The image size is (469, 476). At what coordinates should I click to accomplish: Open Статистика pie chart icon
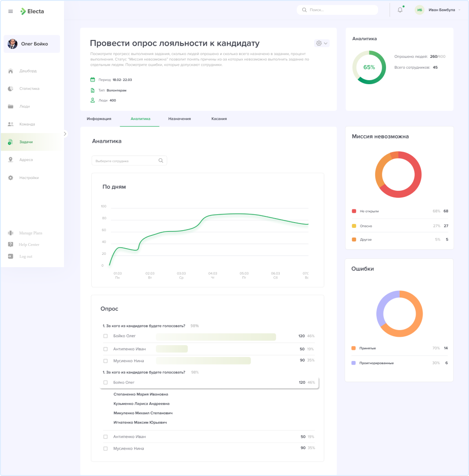(11, 89)
